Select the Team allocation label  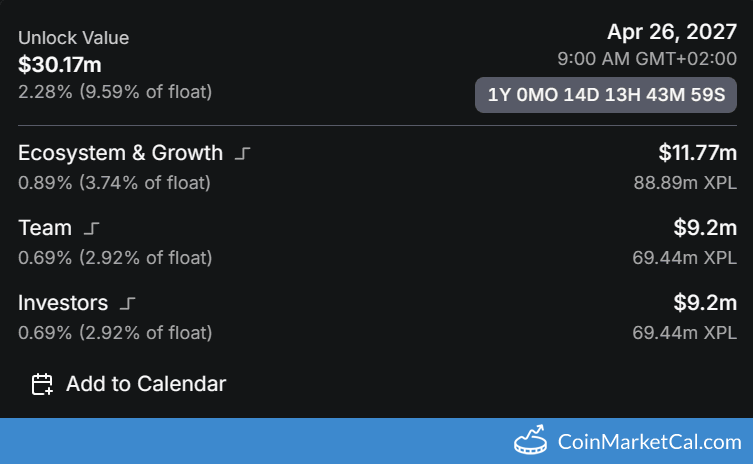click(45, 228)
